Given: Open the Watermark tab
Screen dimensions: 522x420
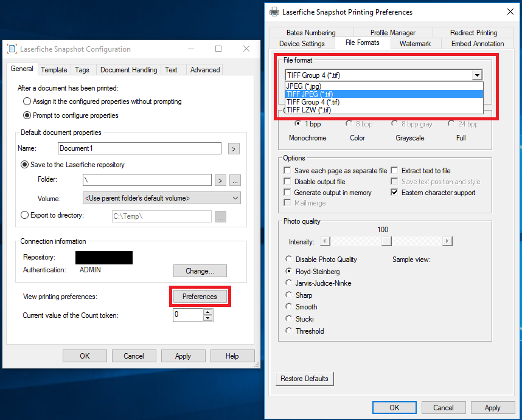Looking at the screenshot, I should (x=415, y=44).
